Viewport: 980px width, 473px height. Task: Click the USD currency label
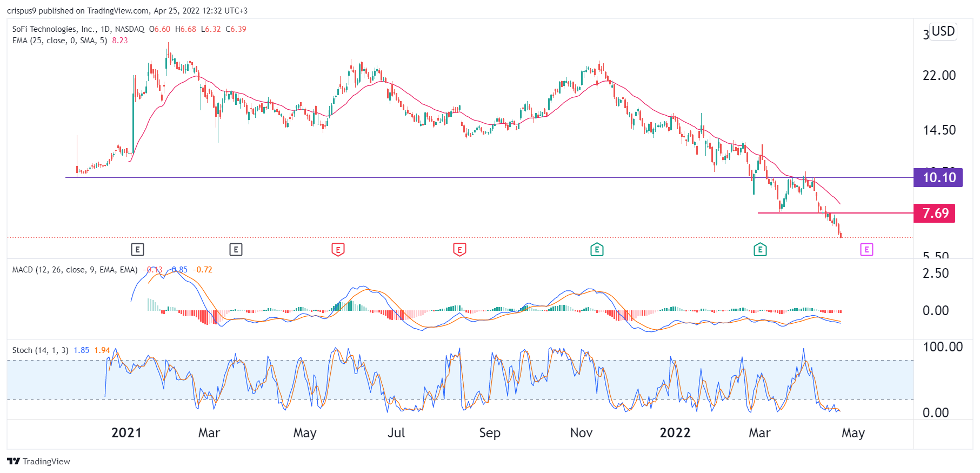coord(943,31)
